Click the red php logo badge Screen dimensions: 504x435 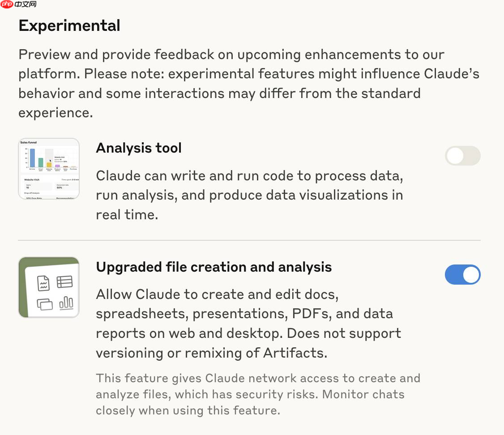pos(7,4)
